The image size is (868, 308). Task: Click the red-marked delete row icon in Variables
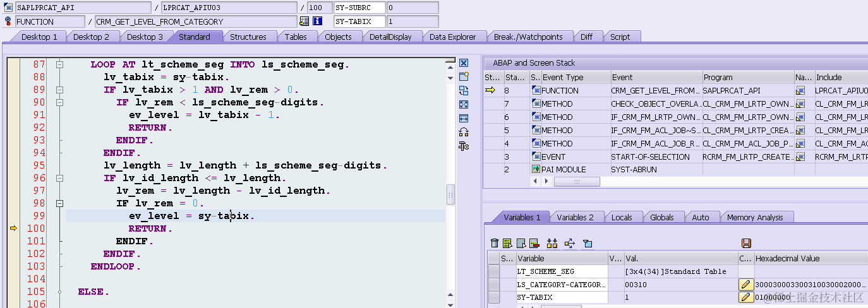(534, 243)
